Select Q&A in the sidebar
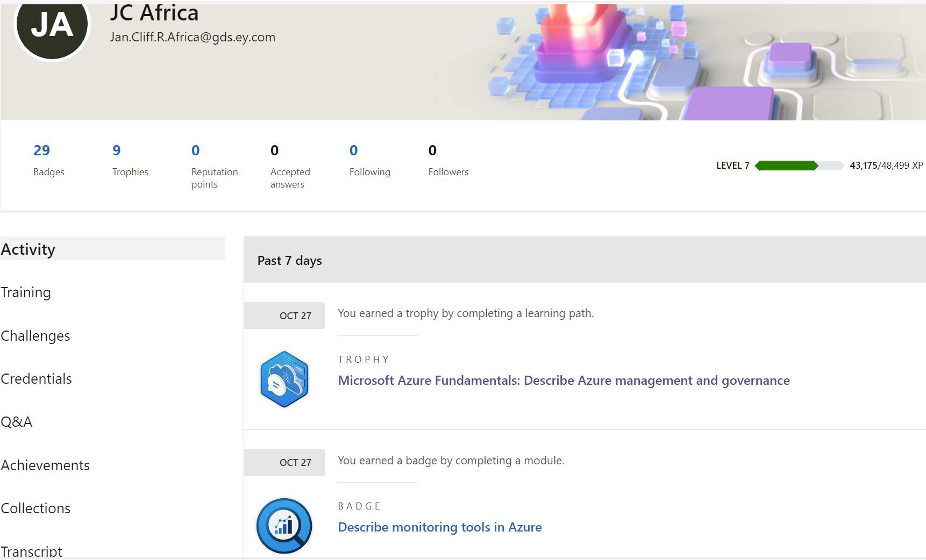 tap(16, 422)
